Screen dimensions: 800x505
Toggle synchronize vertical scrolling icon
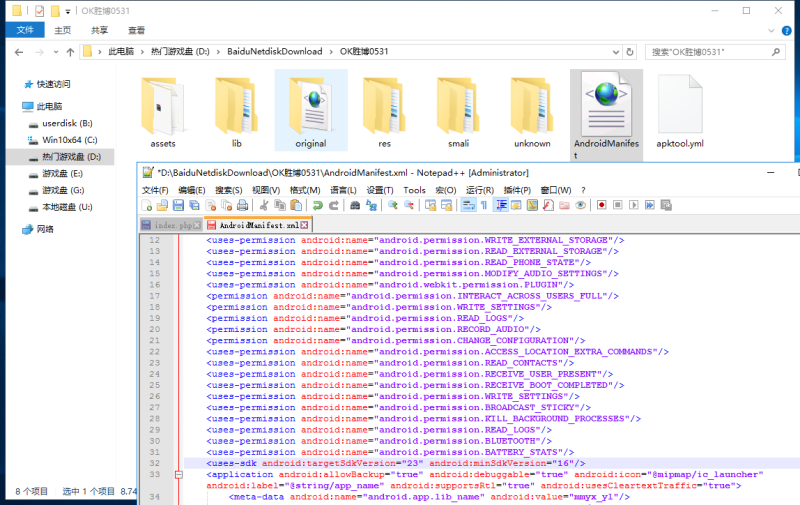(430, 205)
